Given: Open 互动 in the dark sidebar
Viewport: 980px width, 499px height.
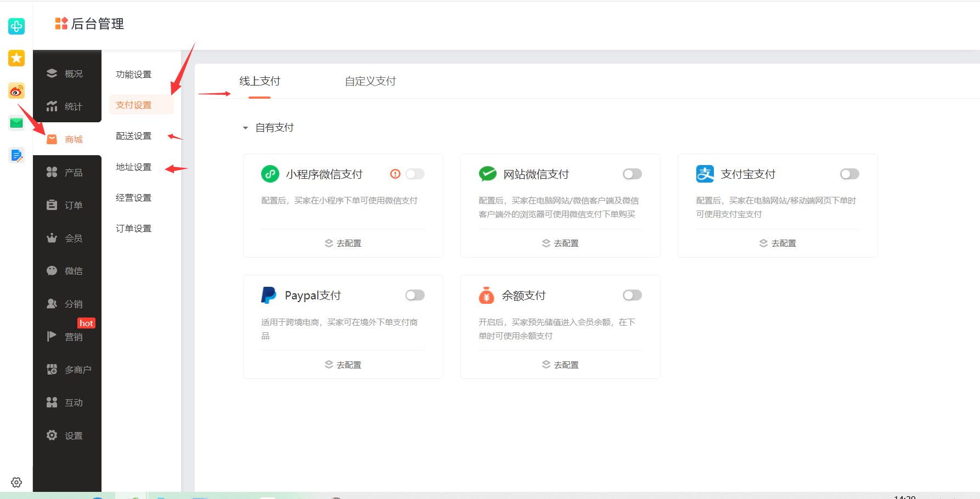Looking at the screenshot, I should coord(67,402).
